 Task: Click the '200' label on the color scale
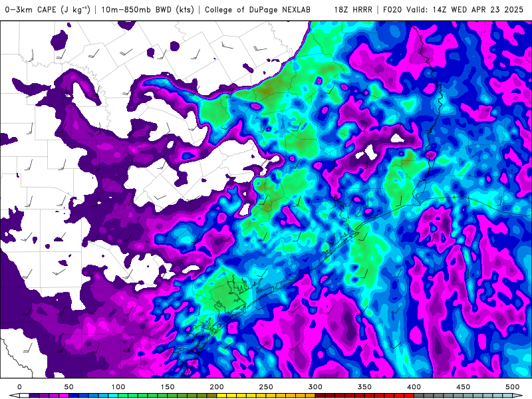(217, 387)
